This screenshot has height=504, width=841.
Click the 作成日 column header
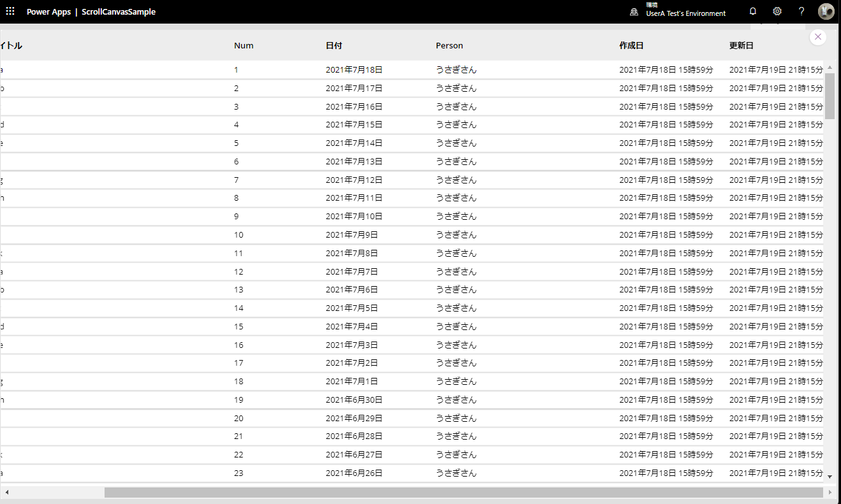631,46
